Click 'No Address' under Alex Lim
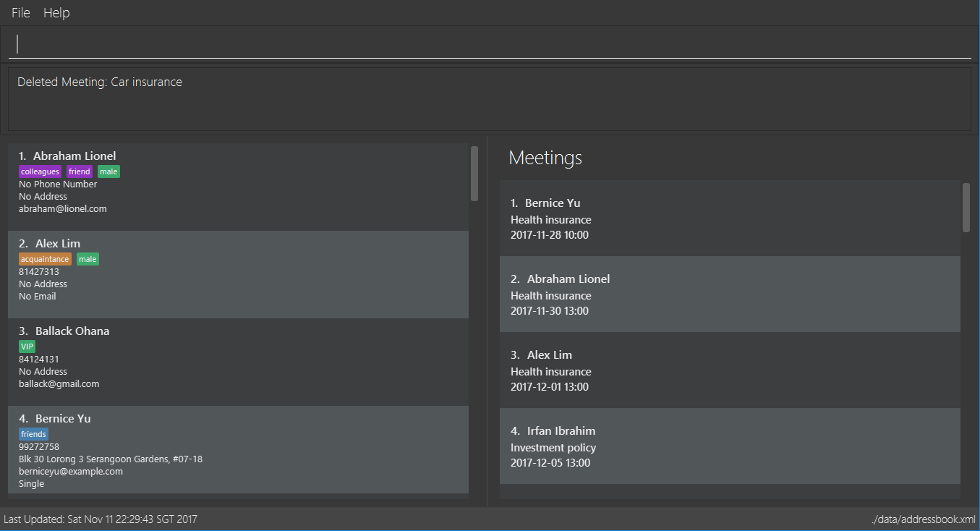This screenshot has width=980, height=531. click(x=43, y=284)
